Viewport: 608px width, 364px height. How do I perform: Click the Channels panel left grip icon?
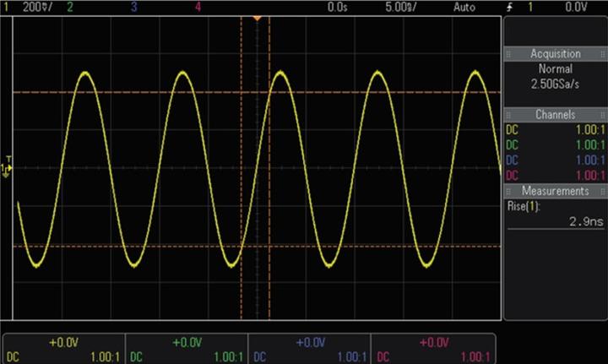pos(509,114)
